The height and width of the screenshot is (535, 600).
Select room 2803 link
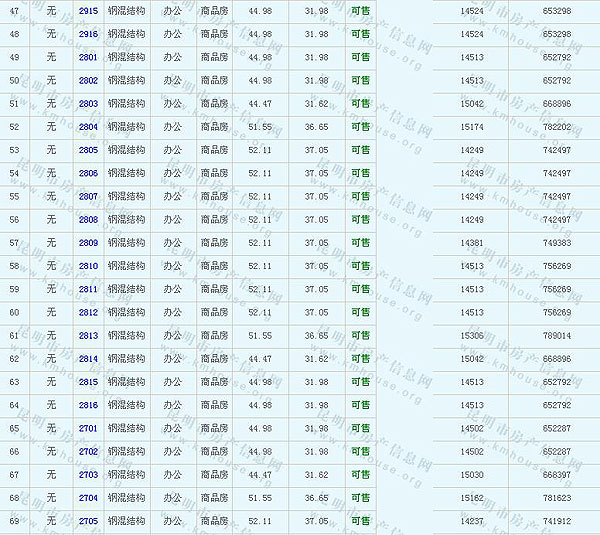(x=88, y=104)
